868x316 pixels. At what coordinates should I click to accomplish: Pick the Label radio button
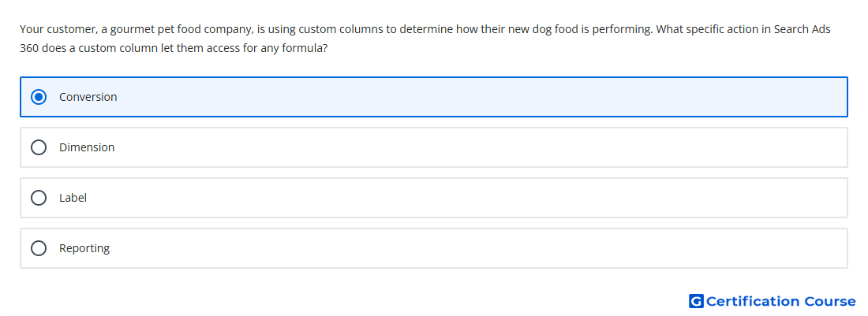pyautogui.click(x=39, y=198)
